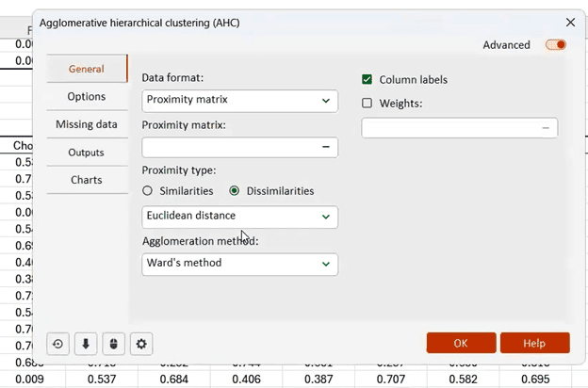Click range selector icon in Proximity matrix field

point(326,147)
